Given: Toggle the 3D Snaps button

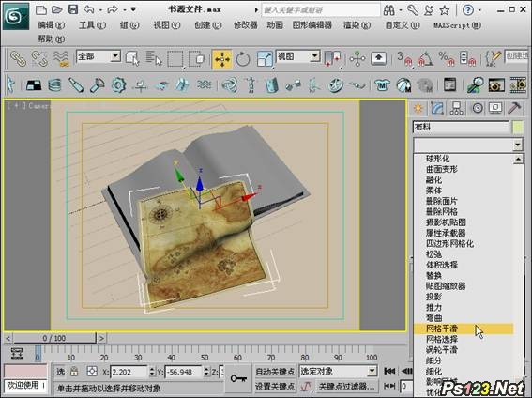Looking at the screenshot, I should point(404,58).
